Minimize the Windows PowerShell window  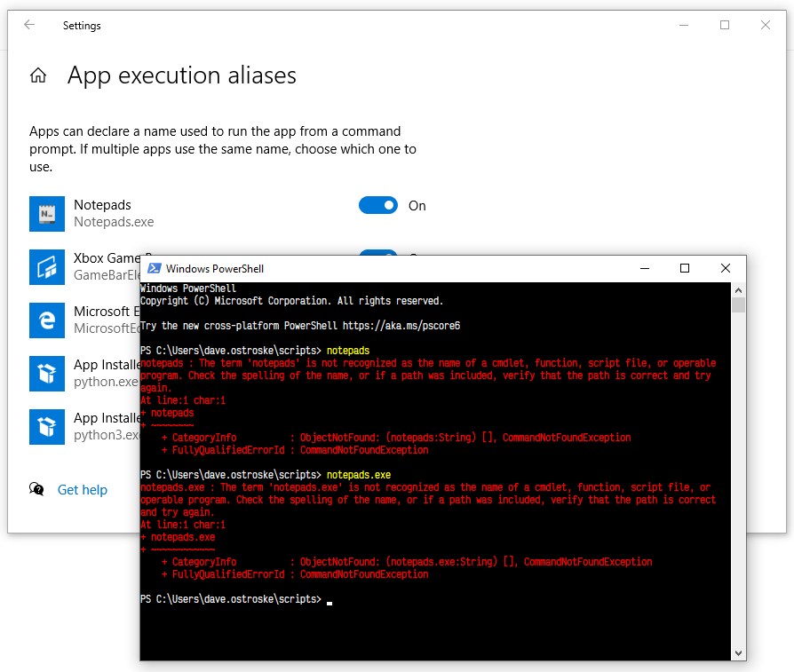pos(645,268)
